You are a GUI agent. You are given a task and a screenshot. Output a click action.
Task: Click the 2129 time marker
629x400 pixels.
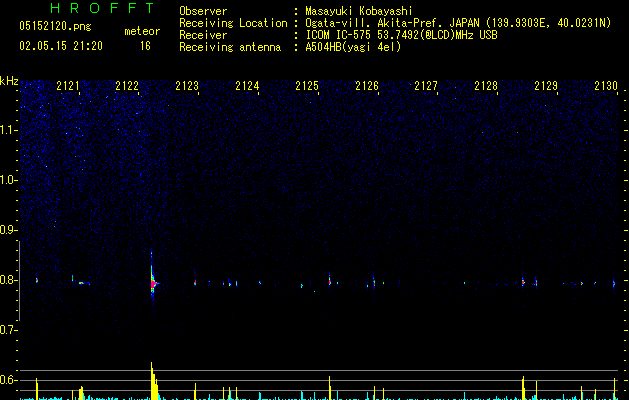coord(546,86)
